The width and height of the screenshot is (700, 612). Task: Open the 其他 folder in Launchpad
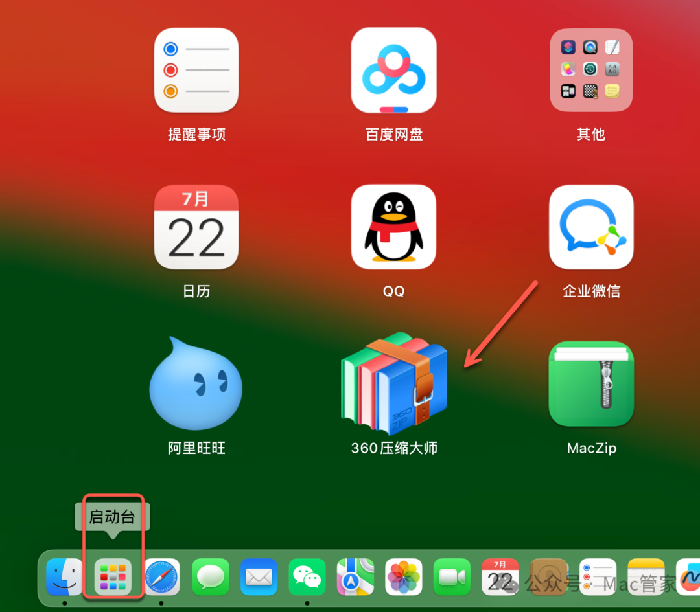591,71
